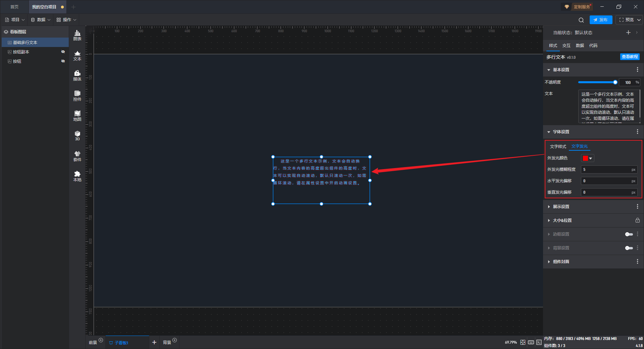Image resolution: width=644 pixels, height=349 pixels.
Task: Open the 3D component library
Action: 77,136
